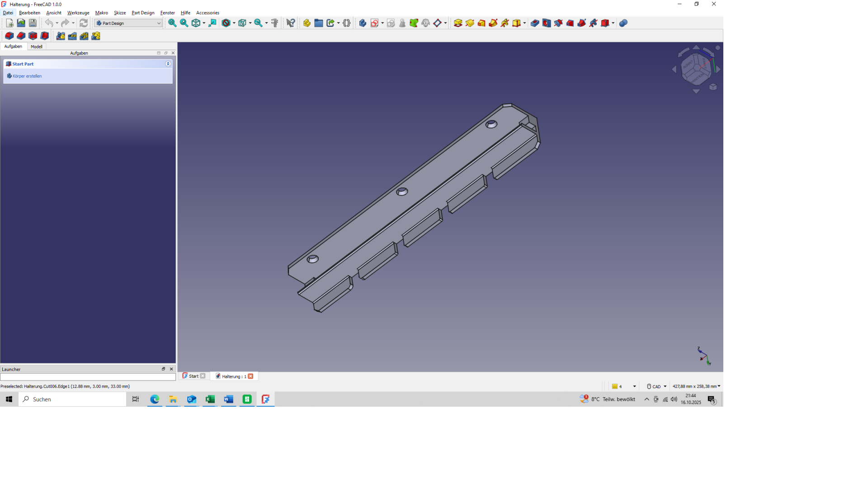This screenshot has height=488, width=868.
Task: Open the Part Design workbench dropdown
Action: 128,23
